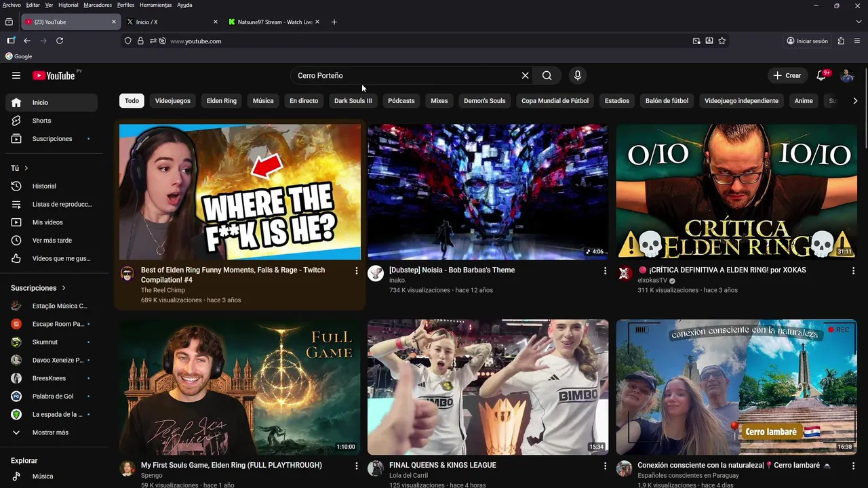
Task: Open a new browser tab with plus
Action: [x=334, y=22]
